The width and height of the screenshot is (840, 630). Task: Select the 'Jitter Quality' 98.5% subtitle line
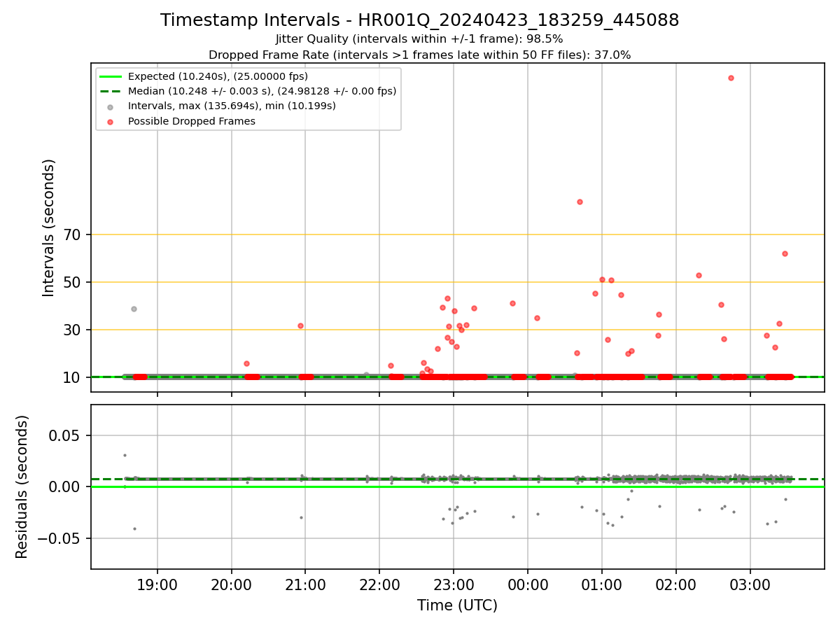tap(419, 39)
